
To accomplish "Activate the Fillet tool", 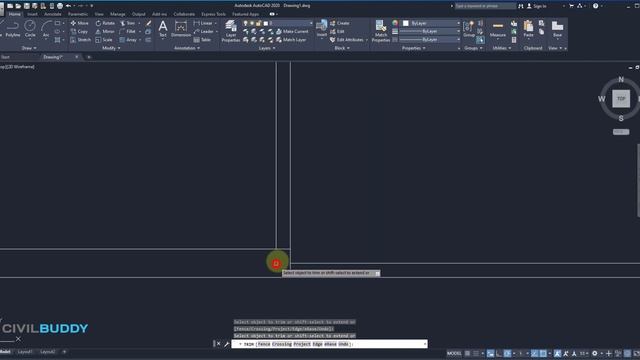I will point(128,31).
